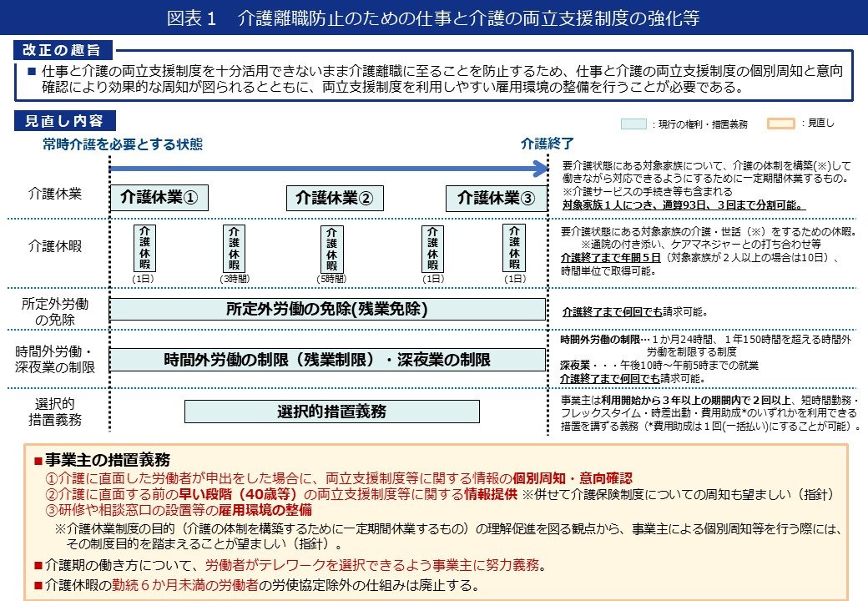Enable the 選択的措置義務 box
Image resolution: width=868 pixels, height=601 pixels.
coord(332,412)
